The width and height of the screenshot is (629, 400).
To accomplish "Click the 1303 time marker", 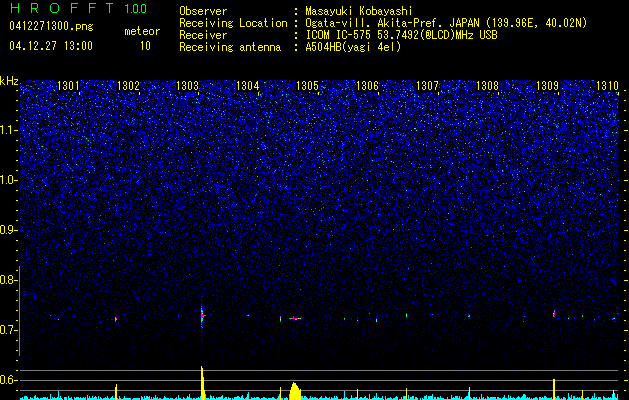I will coord(188,86).
